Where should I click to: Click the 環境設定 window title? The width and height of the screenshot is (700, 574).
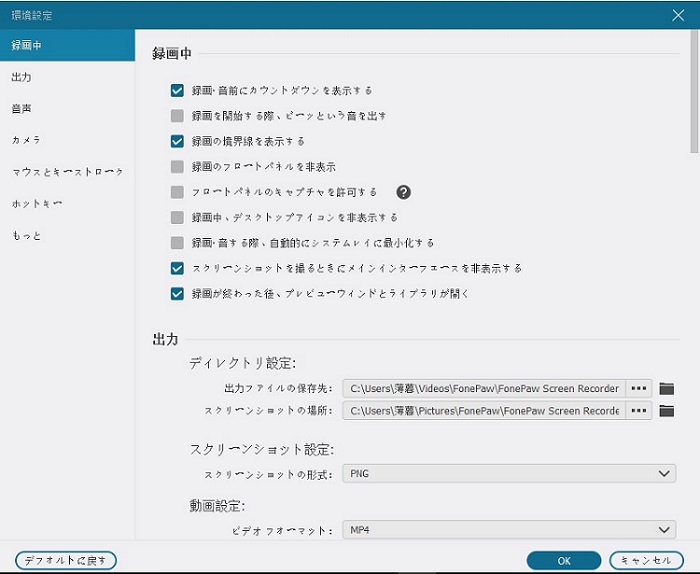32,15
